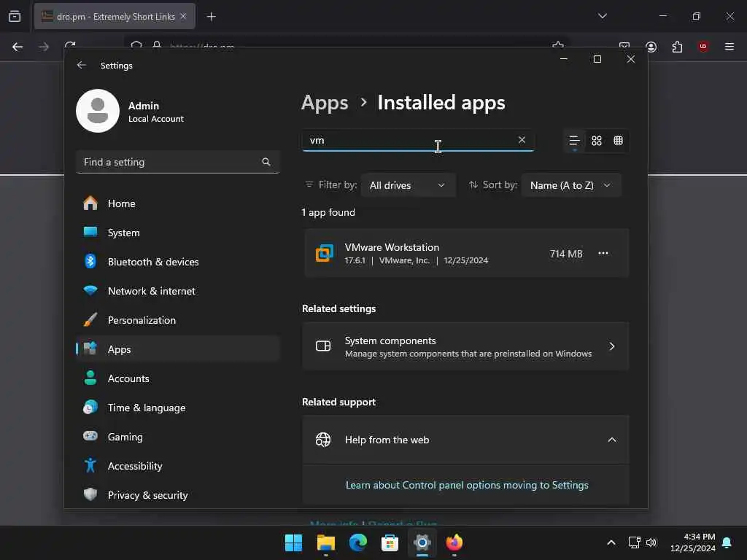
Task: Switch to Firefox from the taskbar
Action: click(x=454, y=542)
